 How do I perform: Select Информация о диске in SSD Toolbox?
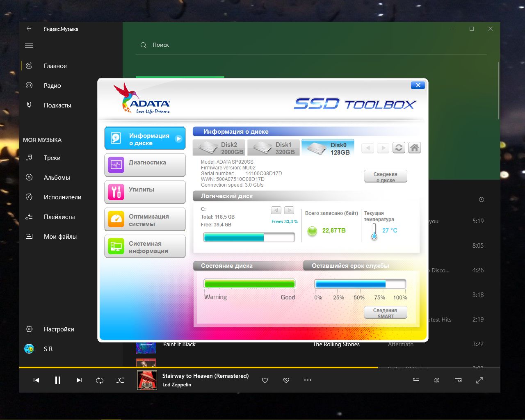click(x=145, y=138)
